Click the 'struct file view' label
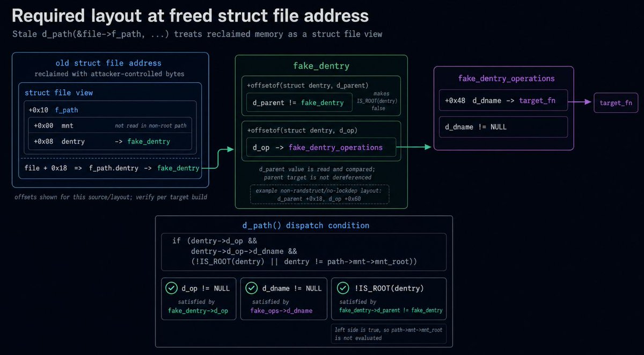The height and width of the screenshot is (355, 644). 58,93
